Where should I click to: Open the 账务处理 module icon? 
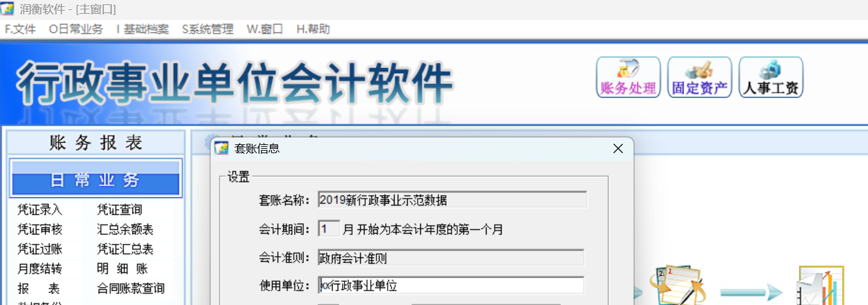coord(628,77)
